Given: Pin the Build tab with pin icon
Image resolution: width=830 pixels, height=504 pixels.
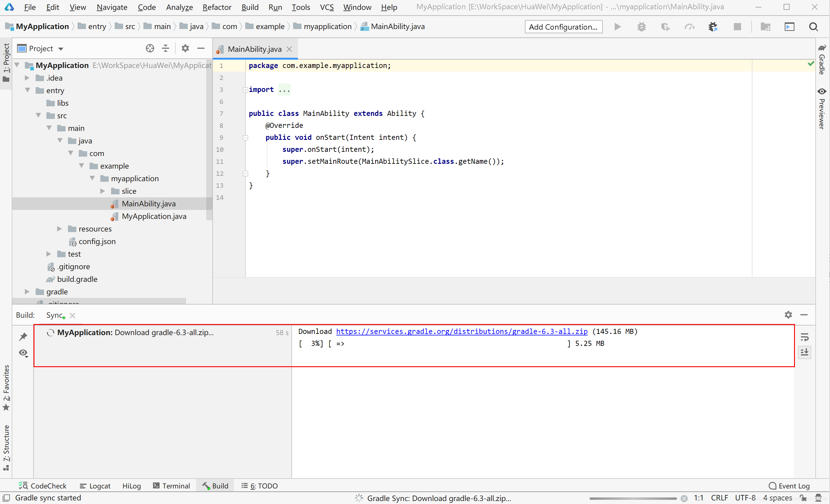Looking at the screenshot, I should pyautogui.click(x=23, y=336).
